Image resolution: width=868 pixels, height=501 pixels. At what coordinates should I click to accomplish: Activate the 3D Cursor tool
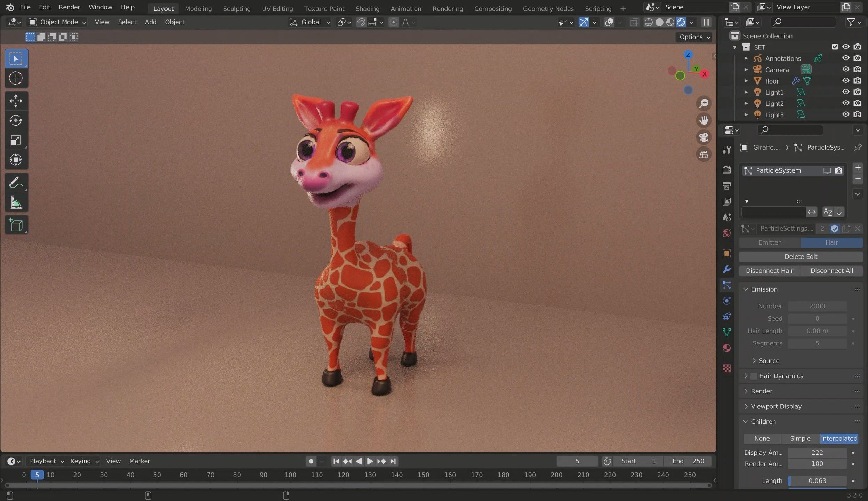[x=16, y=78]
